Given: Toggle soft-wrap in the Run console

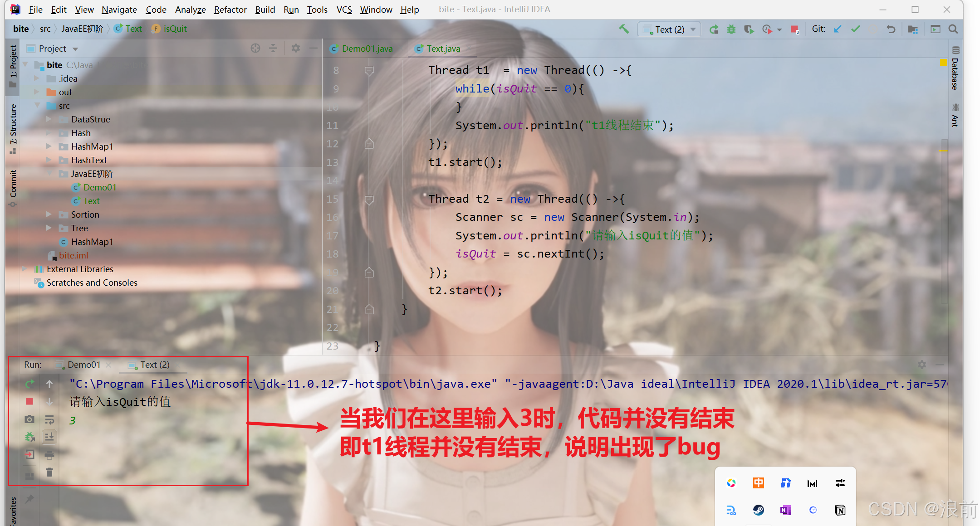Looking at the screenshot, I should (50, 419).
